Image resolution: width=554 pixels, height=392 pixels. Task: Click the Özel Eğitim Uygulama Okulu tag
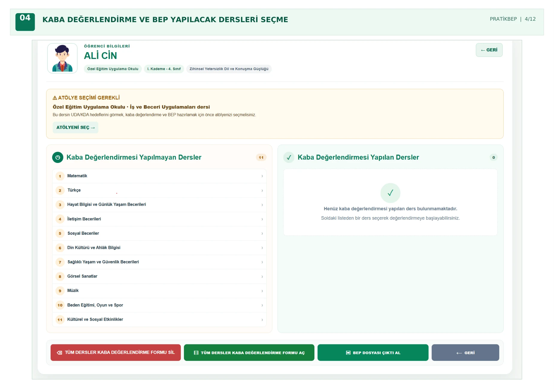click(x=113, y=69)
